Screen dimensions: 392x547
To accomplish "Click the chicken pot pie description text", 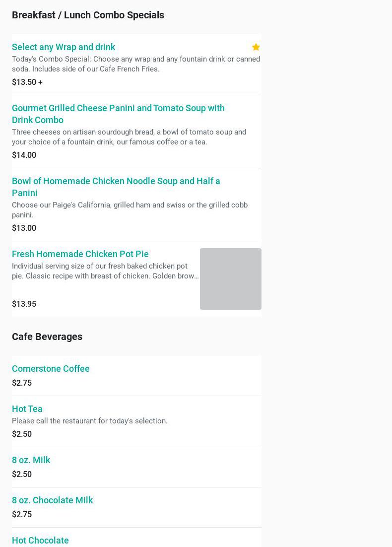I will [x=105, y=271].
